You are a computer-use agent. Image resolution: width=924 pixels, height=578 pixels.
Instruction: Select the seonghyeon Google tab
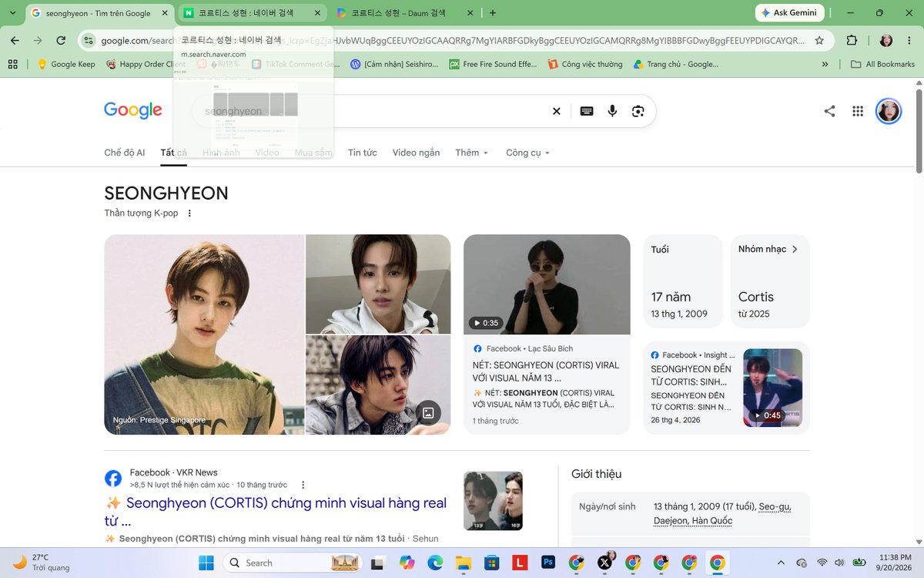pyautogui.click(x=101, y=13)
